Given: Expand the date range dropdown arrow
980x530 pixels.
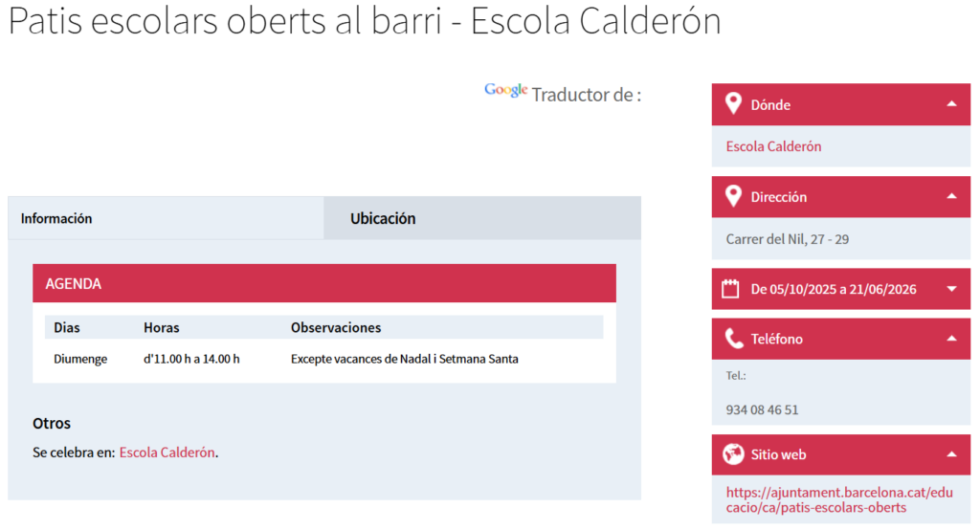Looking at the screenshot, I should pyautogui.click(x=950, y=289).
